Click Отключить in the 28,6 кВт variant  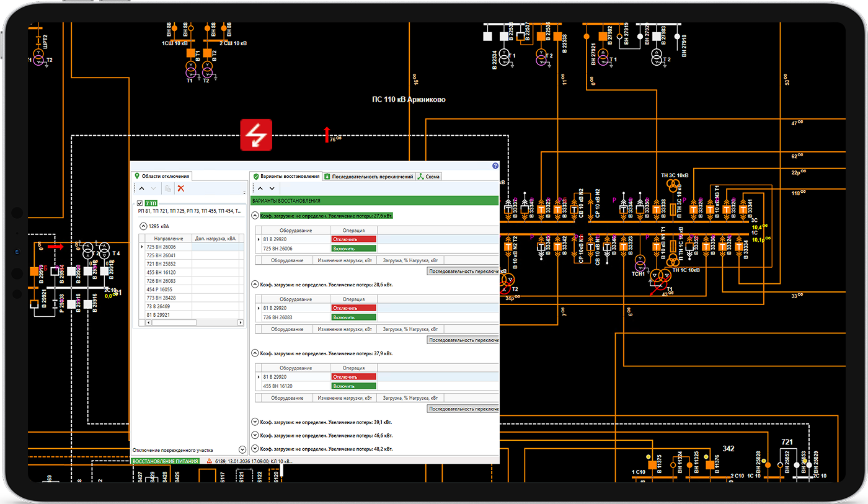pyautogui.click(x=353, y=308)
